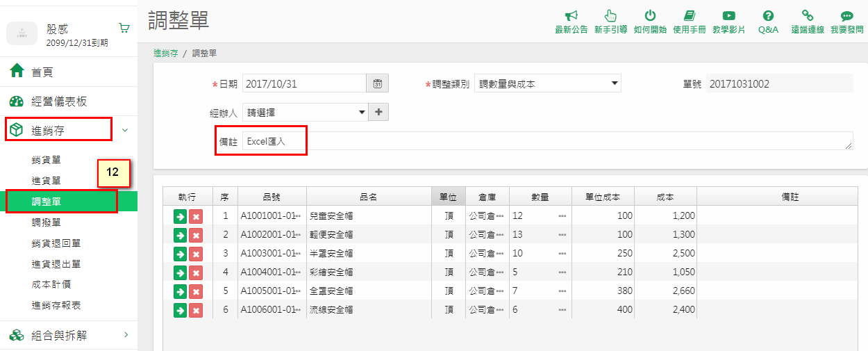The height and width of the screenshot is (351, 868).
Task: Click the 品號 column header
Action: pyautogui.click(x=272, y=197)
